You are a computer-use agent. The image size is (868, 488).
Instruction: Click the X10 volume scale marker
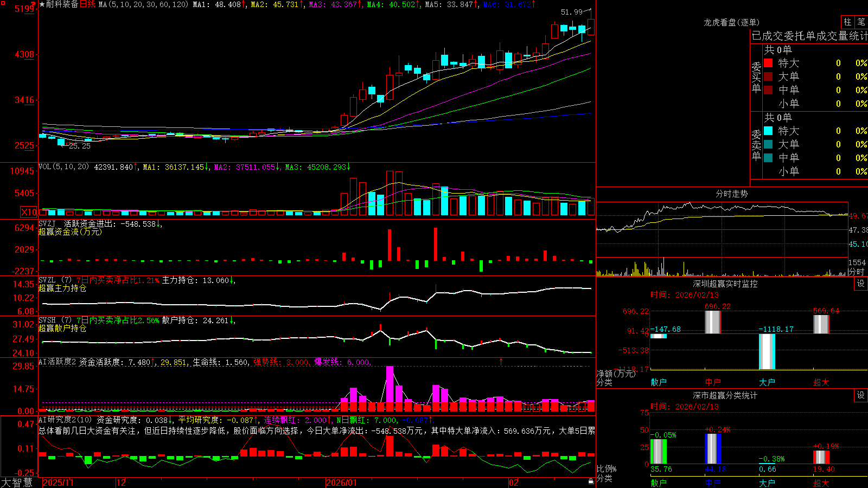(29, 212)
